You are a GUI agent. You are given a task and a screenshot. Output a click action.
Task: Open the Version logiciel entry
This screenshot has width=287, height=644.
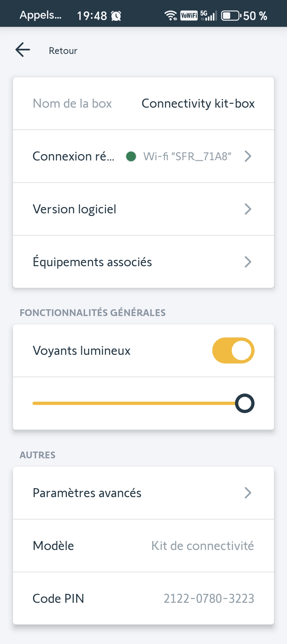tap(74, 209)
